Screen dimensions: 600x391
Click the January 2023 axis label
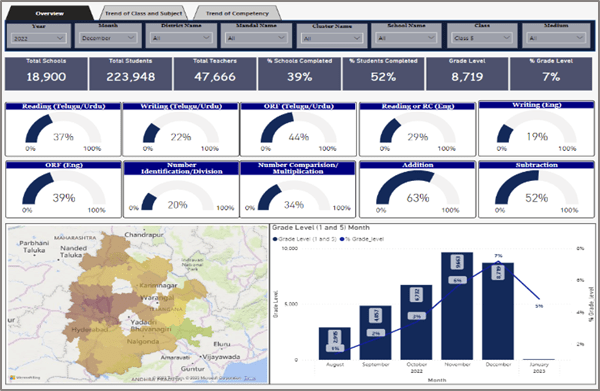(539, 368)
